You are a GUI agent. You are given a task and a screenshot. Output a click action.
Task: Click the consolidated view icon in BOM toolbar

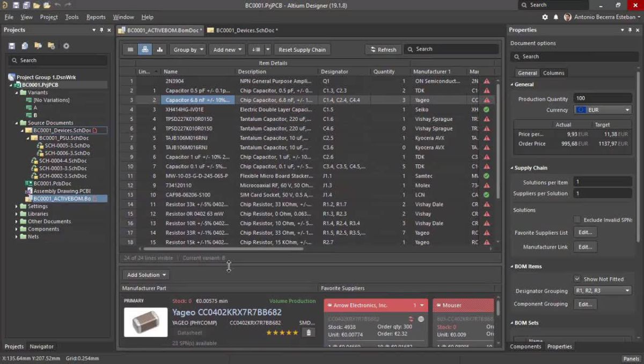144,49
